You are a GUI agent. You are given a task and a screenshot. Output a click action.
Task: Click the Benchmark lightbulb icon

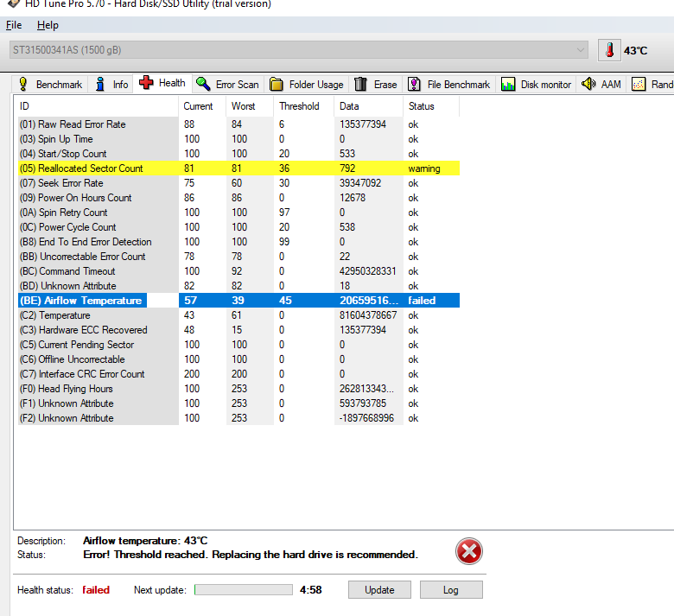tap(23, 84)
